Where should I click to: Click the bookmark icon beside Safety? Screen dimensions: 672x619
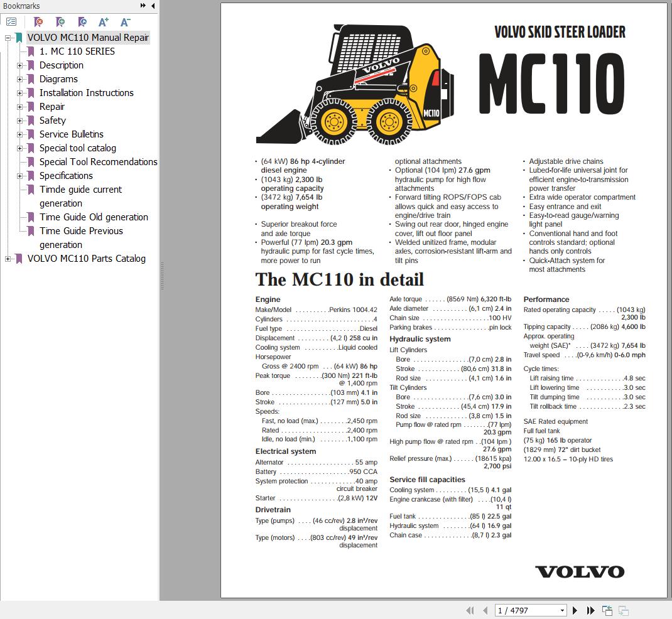tap(31, 121)
